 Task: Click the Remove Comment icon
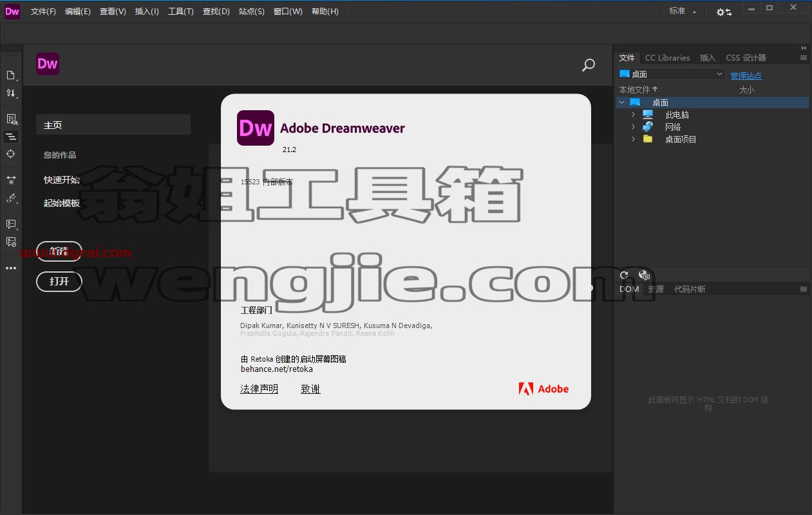[11, 242]
